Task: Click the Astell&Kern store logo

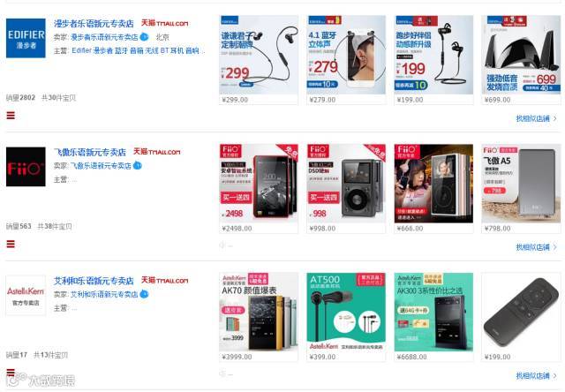Action: click(x=26, y=296)
